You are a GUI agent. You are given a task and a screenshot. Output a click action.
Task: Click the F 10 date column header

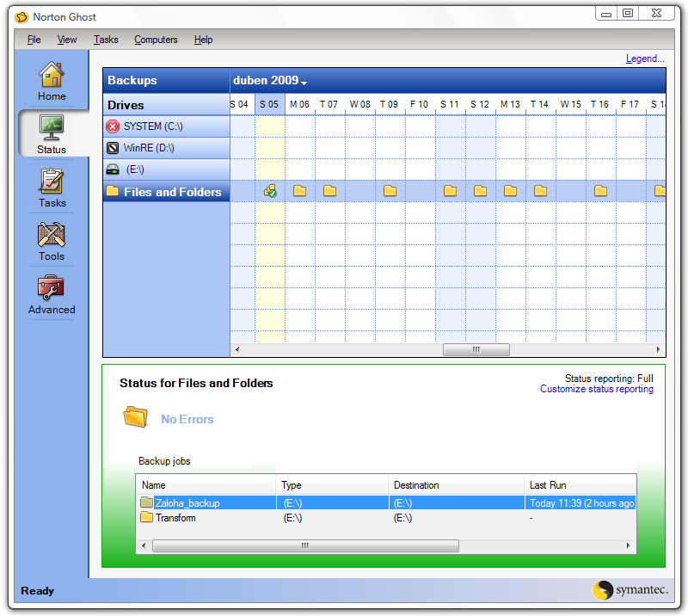click(420, 104)
